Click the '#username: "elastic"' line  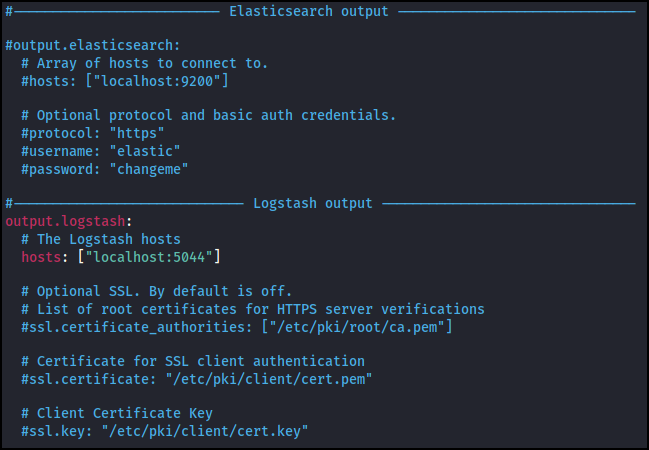[x=101, y=151]
